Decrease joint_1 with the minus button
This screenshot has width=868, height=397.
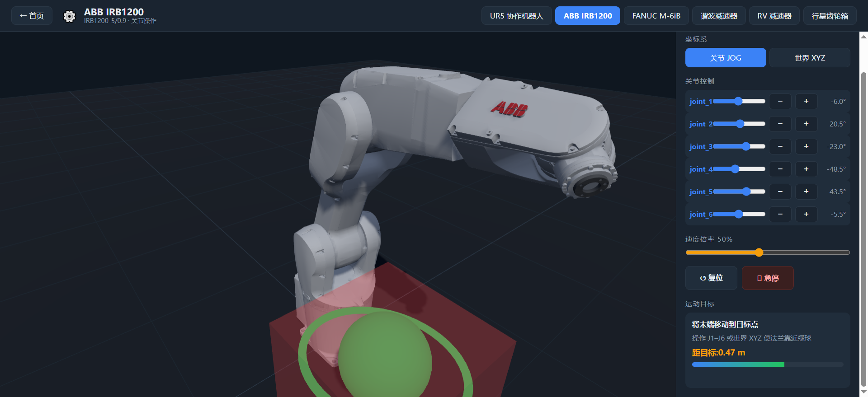pyautogui.click(x=780, y=101)
